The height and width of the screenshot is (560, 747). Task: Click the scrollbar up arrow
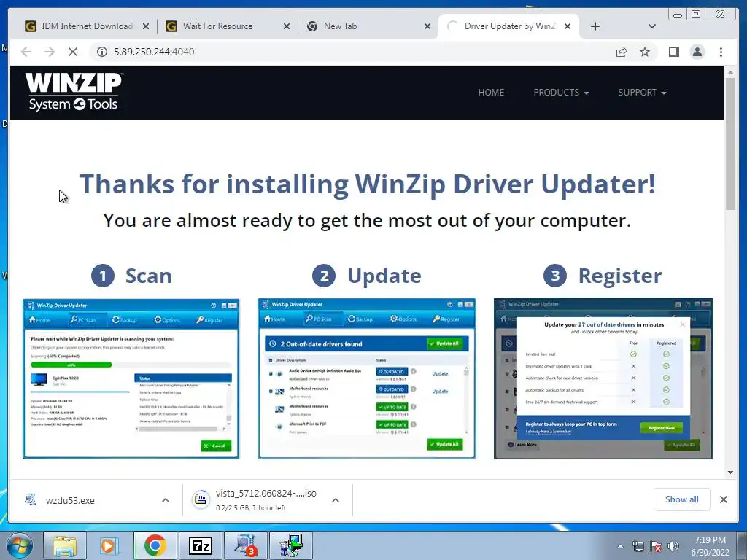[730, 71]
